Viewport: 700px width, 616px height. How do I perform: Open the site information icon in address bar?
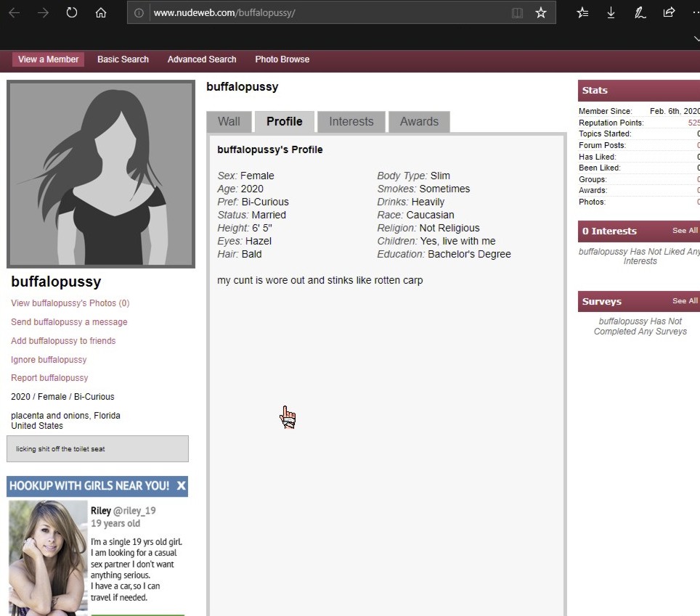click(139, 13)
